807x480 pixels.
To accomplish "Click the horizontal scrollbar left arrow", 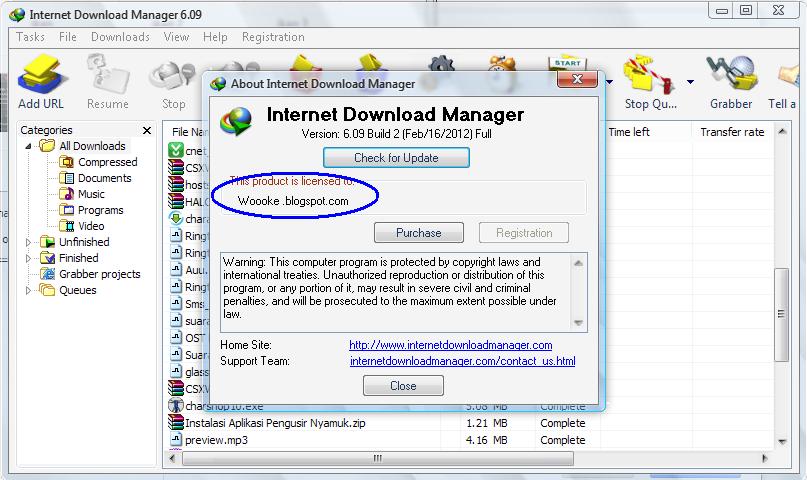I will (x=173, y=458).
